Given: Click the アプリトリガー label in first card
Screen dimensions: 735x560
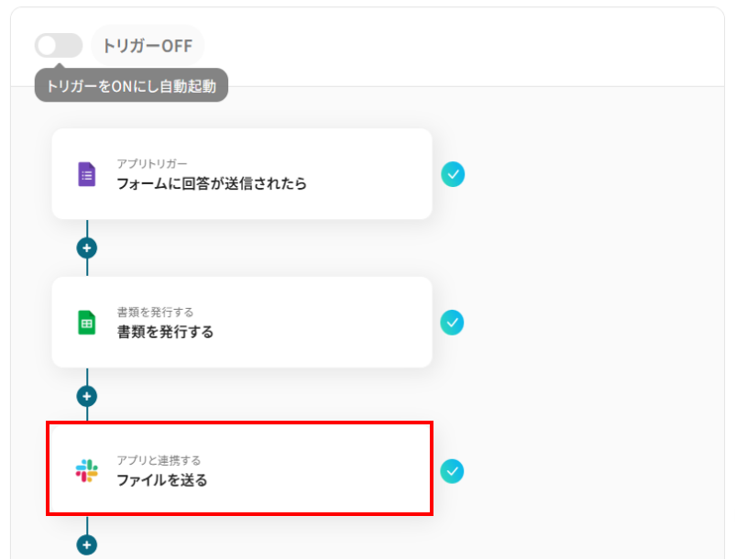Looking at the screenshot, I should [151, 163].
